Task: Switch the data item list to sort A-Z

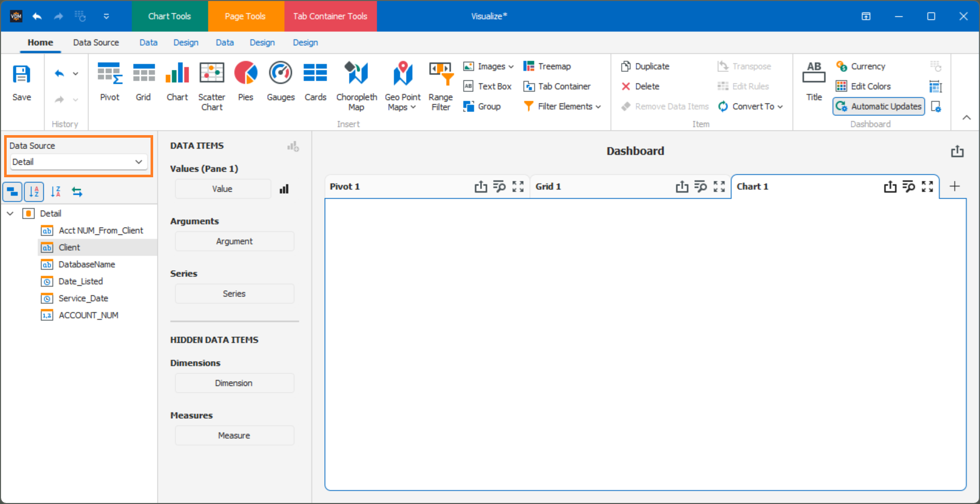Action: pos(34,191)
